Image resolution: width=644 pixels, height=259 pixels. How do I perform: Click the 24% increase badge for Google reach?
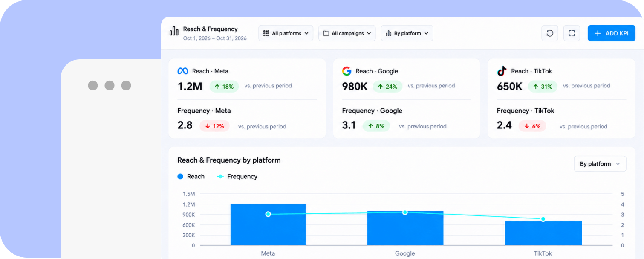pyautogui.click(x=387, y=87)
